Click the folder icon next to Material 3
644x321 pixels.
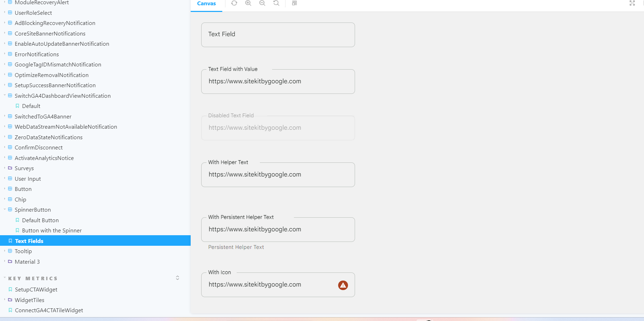click(10, 261)
